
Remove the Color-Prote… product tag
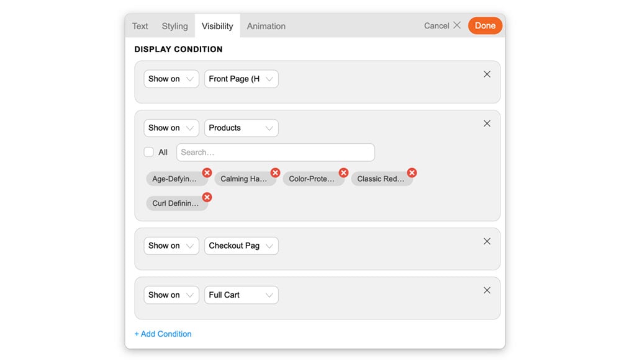(343, 173)
